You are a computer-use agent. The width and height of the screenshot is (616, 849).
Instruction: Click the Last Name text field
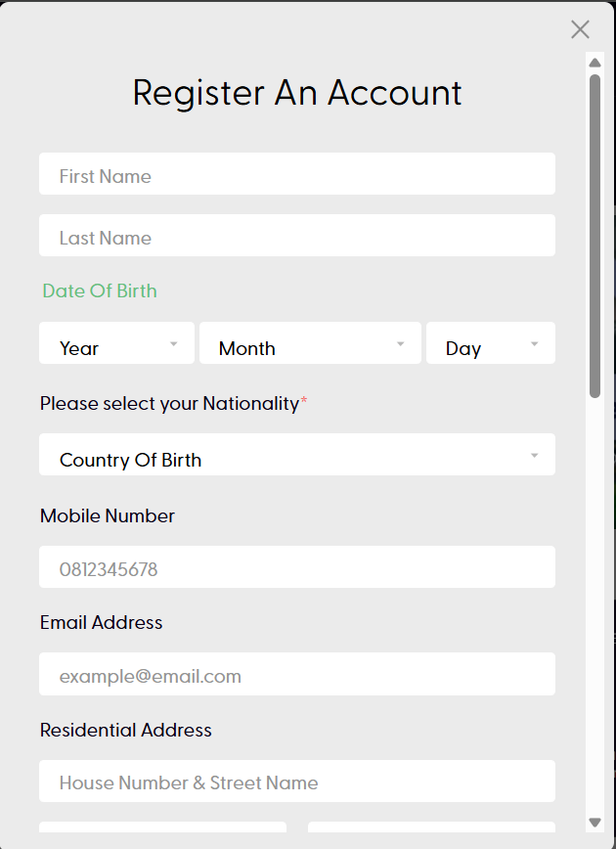pyautogui.click(x=296, y=235)
